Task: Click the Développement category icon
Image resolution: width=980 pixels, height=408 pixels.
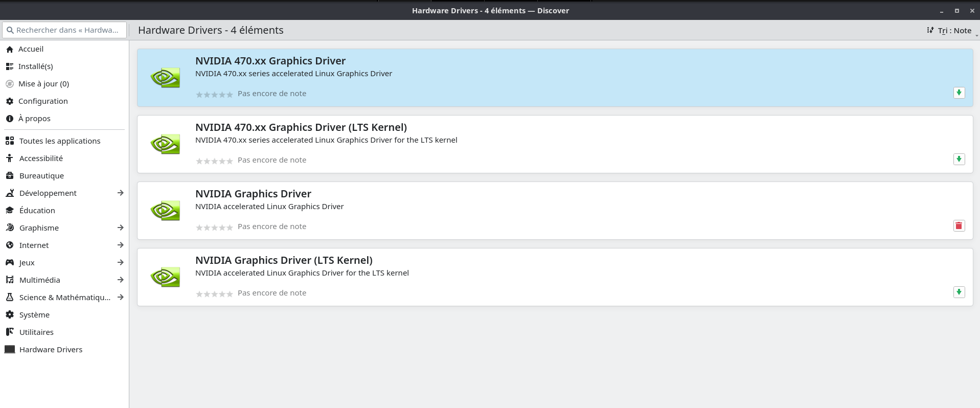Action: tap(10, 193)
